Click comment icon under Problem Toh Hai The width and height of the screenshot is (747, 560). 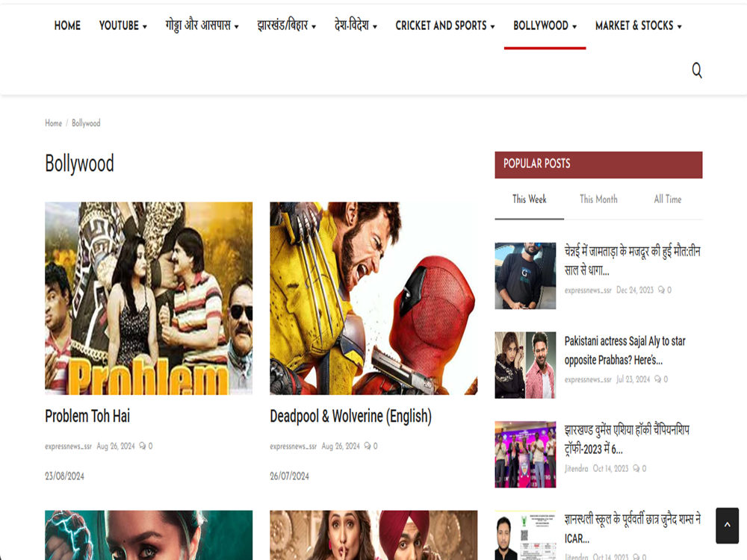143,447
